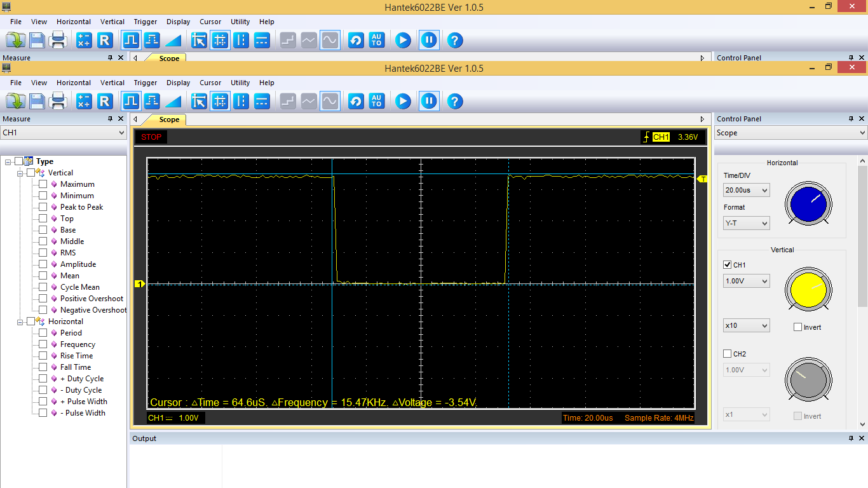Viewport: 868px width, 488px height.
Task: Click the pause/stop acquisition icon in the front toolbar
Action: (429, 101)
